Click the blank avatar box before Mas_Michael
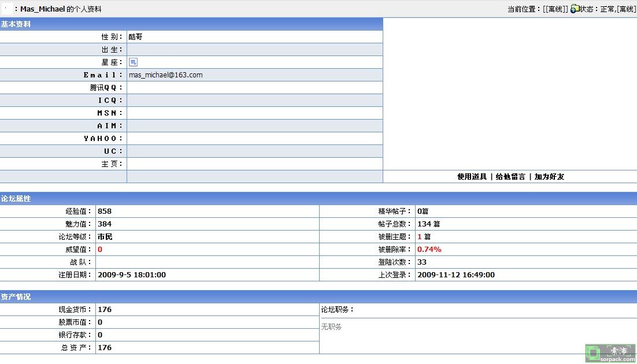The height and width of the screenshot is (364, 637). 6,9
